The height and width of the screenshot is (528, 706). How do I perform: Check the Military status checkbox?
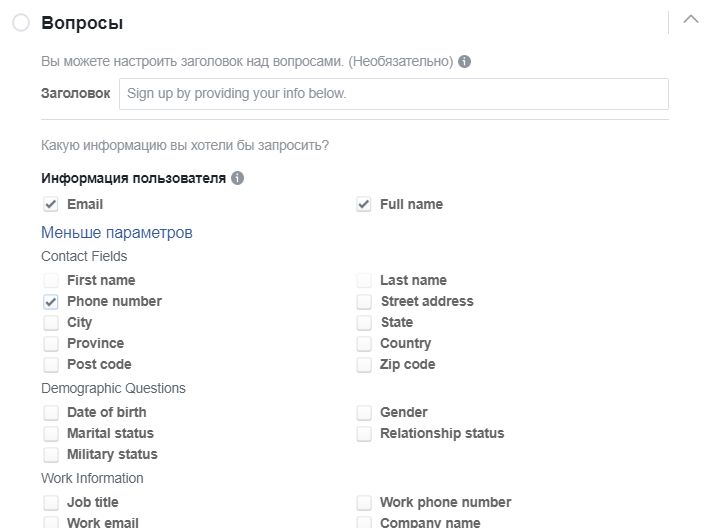(x=51, y=455)
